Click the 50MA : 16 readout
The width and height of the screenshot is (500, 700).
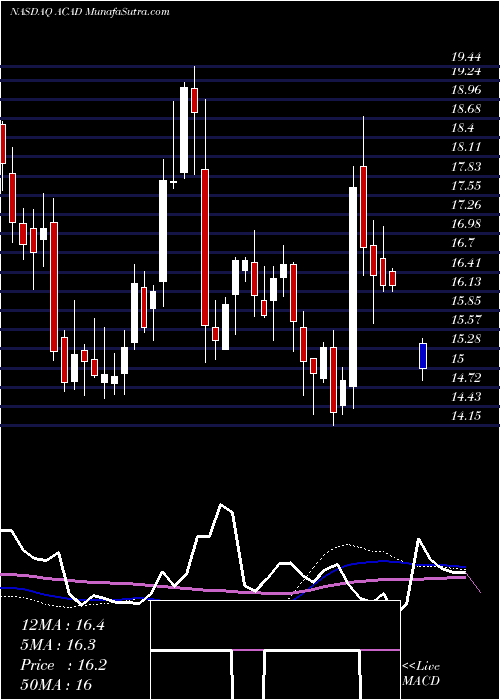pyautogui.click(x=56, y=684)
